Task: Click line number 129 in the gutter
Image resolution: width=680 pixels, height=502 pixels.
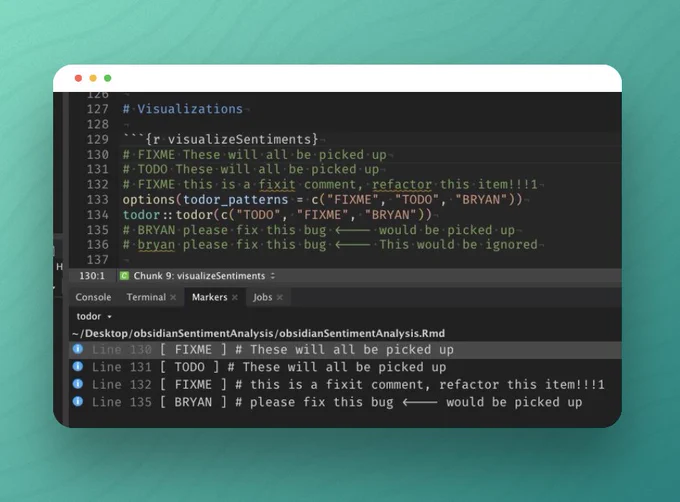Action: (98, 139)
